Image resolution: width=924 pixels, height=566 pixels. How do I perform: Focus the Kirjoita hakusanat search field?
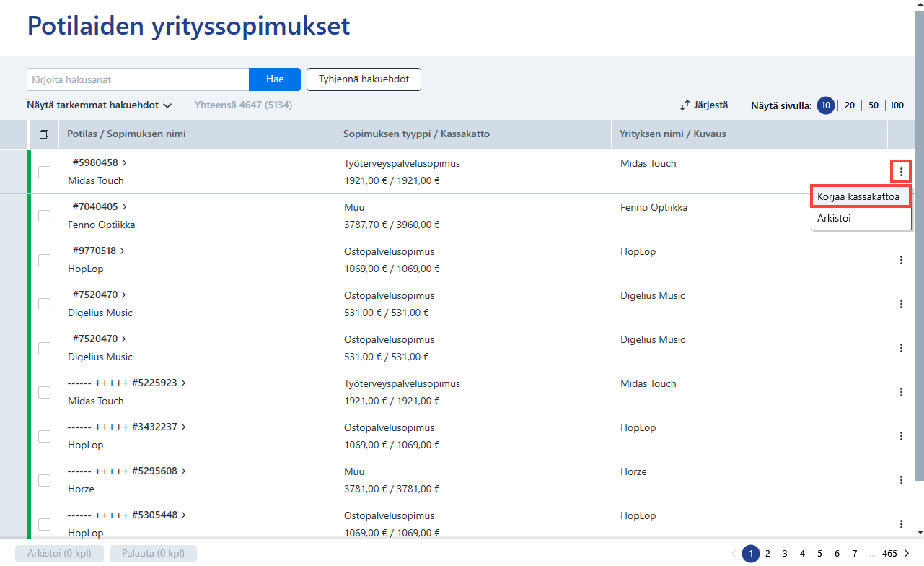click(138, 79)
